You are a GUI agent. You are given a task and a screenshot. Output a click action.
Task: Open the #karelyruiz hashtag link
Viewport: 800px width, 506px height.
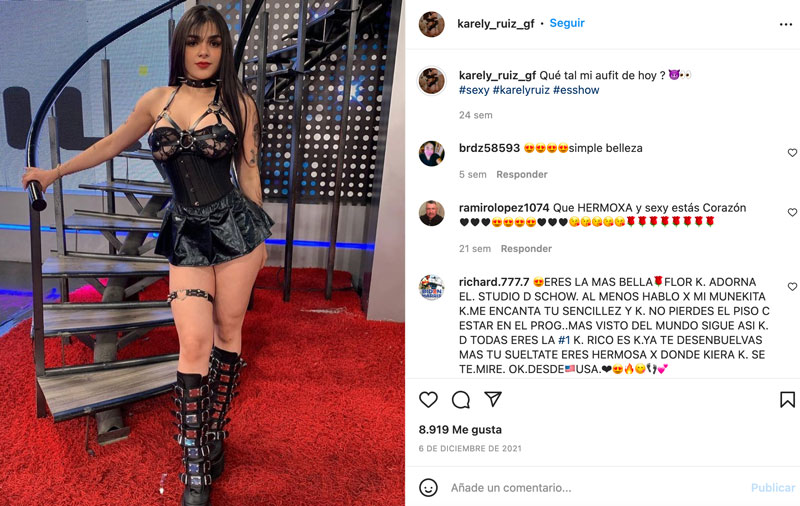click(x=521, y=90)
